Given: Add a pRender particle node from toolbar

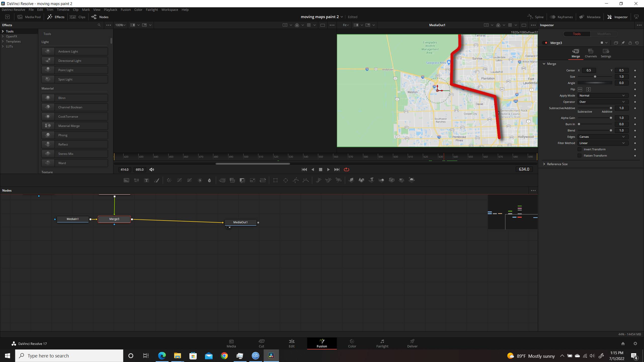Looking at the screenshot, I should coord(339,180).
